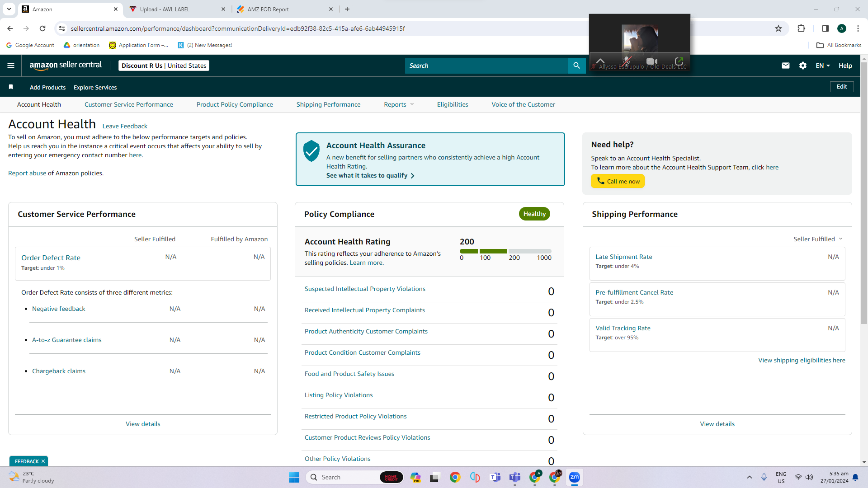Show hidden system tray icons

tap(750, 477)
